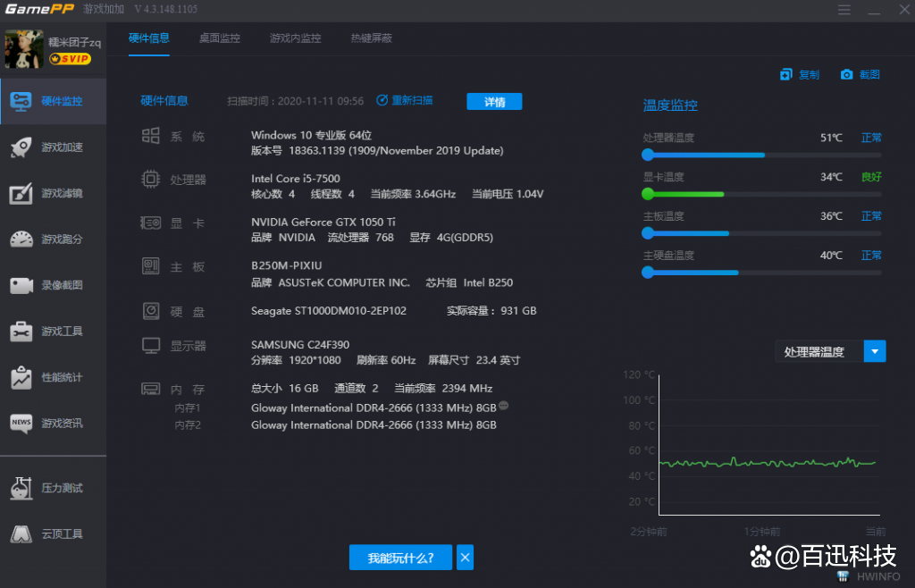
Task: Click the SAMSUNG C24F390 monitor name
Action: pyautogui.click(x=300, y=345)
